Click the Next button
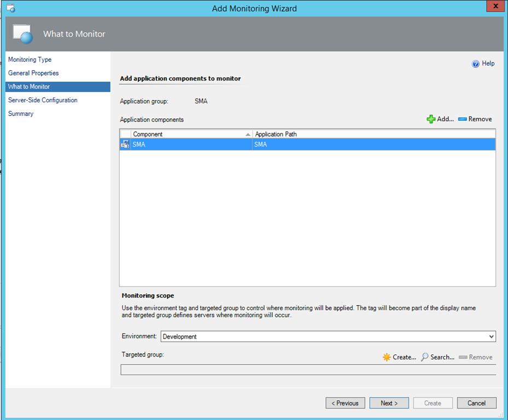Image resolution: width=508 pixels, height=420 pixels. click(x=389, y=403)
